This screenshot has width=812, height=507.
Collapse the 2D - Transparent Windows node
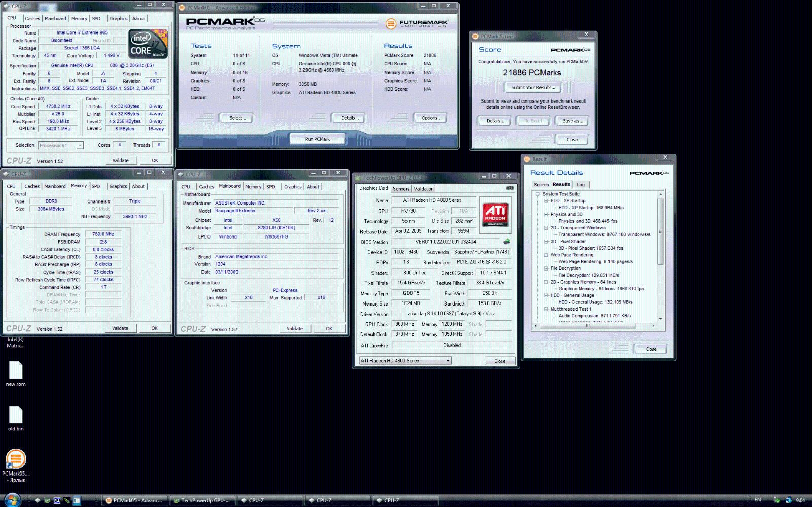pyautogui.click(x=546, y=228)
